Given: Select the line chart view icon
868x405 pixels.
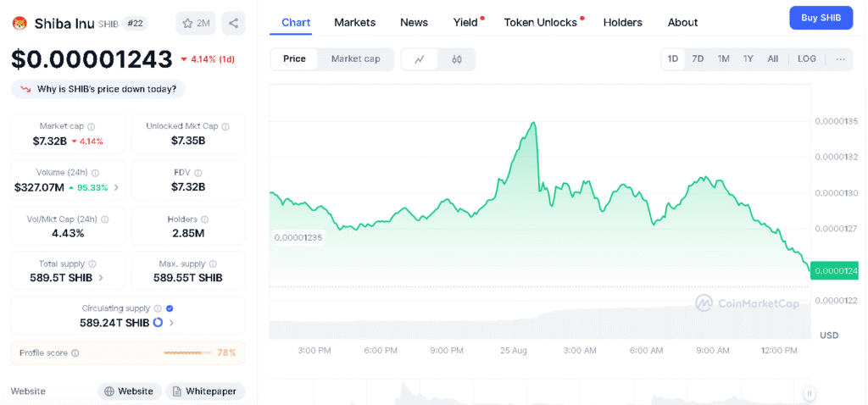Looking at the screenshot, I should 419,59.
